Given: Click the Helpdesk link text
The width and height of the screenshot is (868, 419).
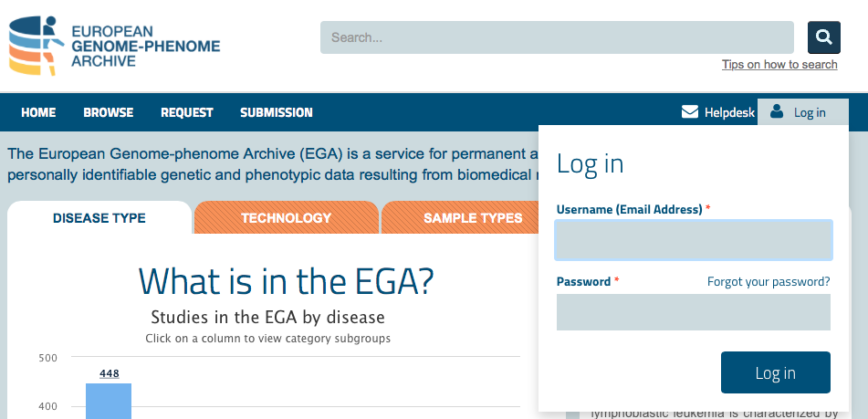Looking at the screenshot, I should coord(729,113).
